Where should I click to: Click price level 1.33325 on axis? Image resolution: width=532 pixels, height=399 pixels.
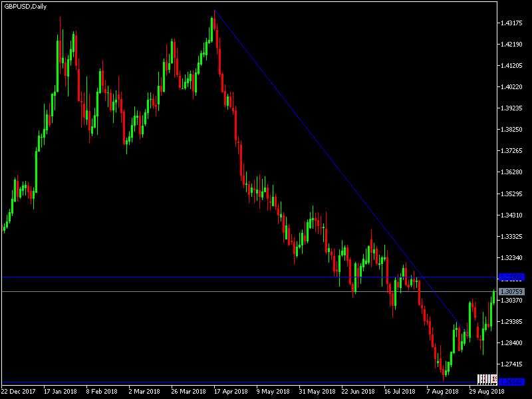click(511, 237)
